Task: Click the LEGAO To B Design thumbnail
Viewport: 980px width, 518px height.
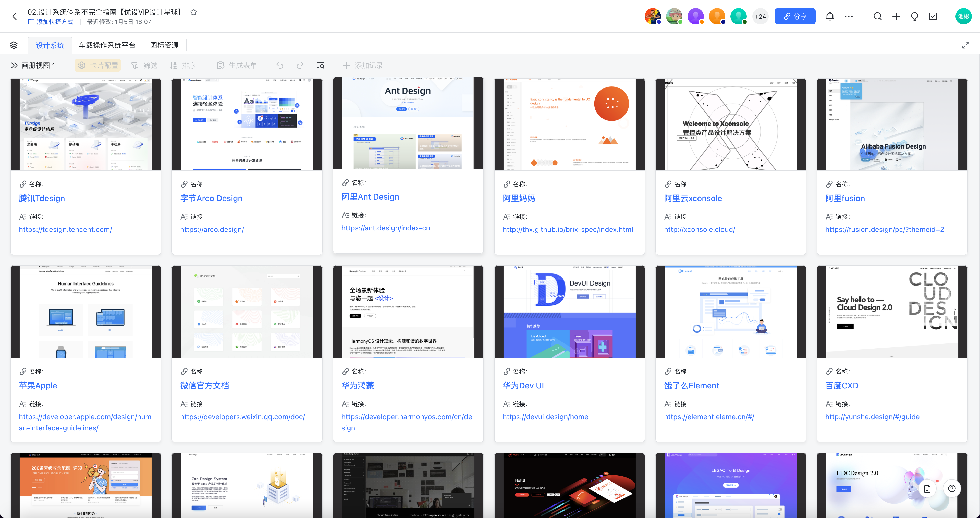Action: (x=730, y=485)
